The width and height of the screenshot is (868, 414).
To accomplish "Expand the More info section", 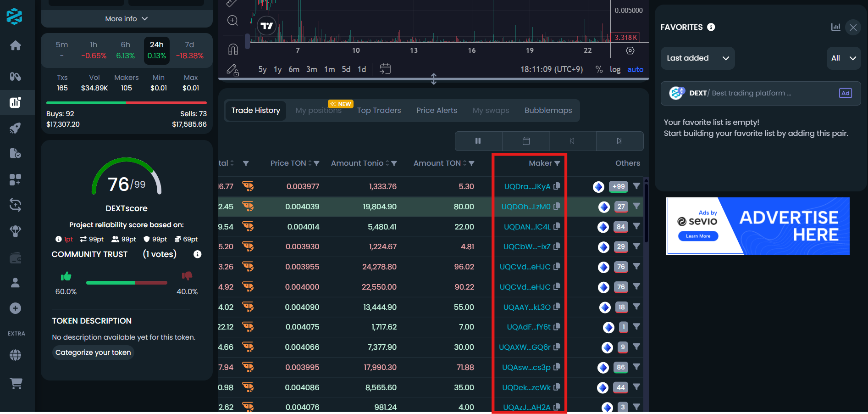I will tap(126, 19).
